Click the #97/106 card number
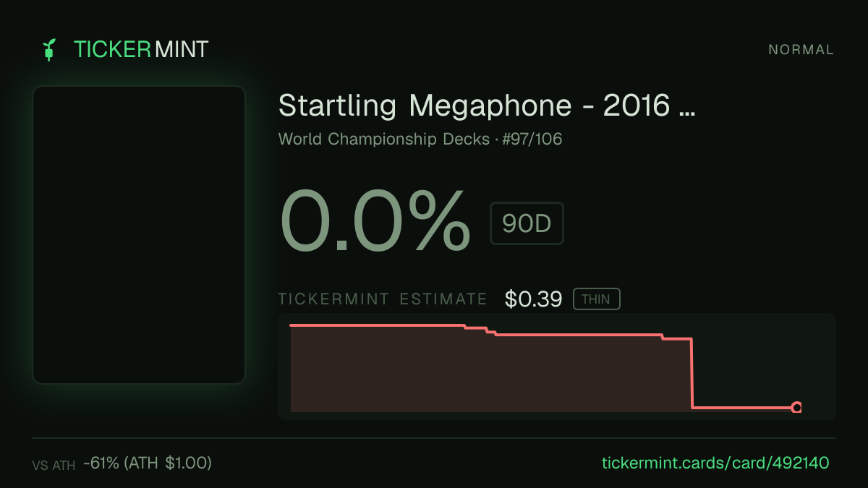This screenshot has width=868, height=488. tap(532, 139)
